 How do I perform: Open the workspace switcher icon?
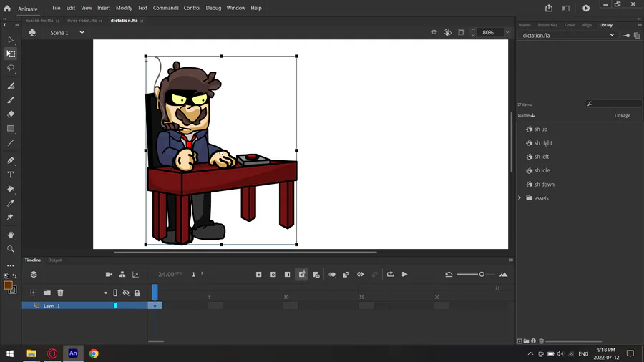[x=565, y=8]
